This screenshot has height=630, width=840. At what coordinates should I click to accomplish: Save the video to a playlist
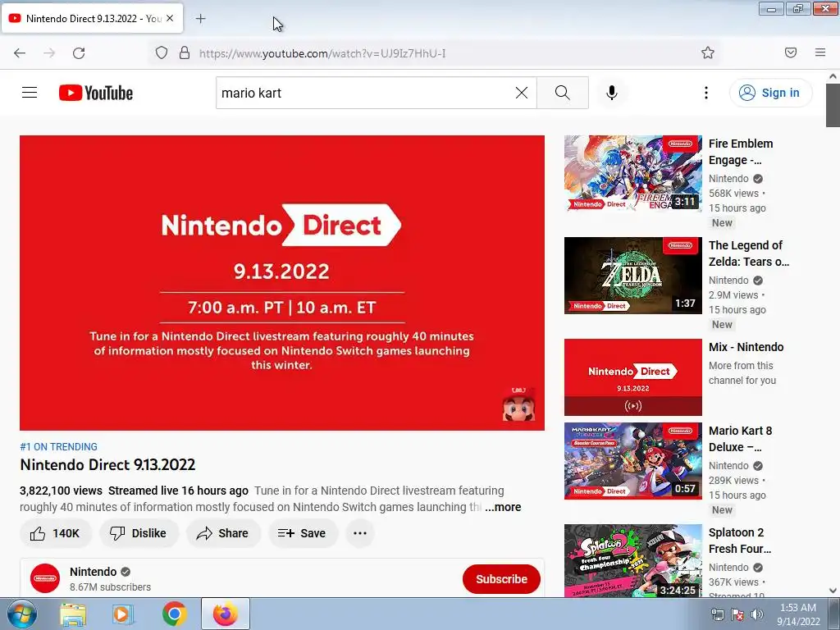click(x=303, y=533)
